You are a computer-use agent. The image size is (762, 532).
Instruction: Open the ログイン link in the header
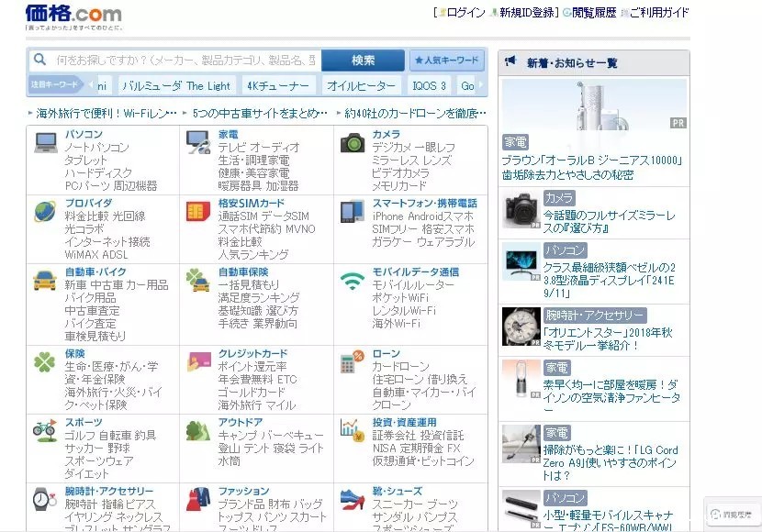[x=465, y=13]
